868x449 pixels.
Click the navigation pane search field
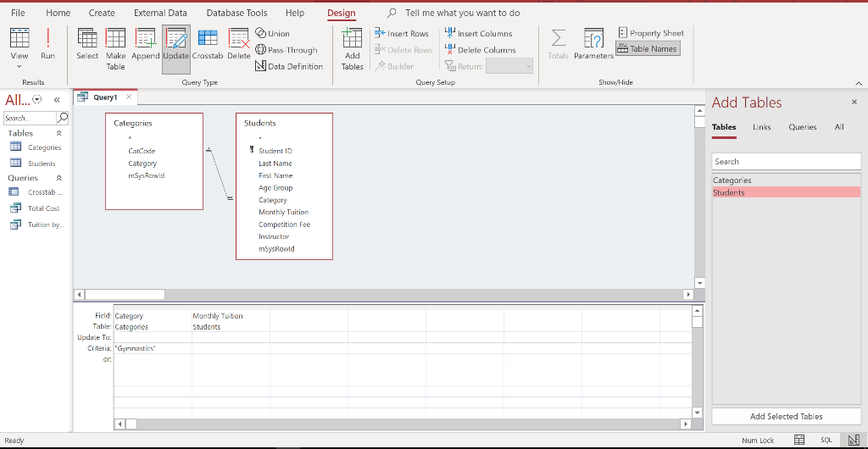(30, 118)
